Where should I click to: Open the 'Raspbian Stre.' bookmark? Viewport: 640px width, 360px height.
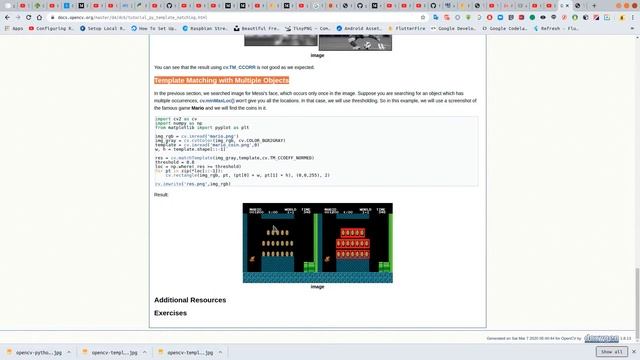pos(205,29)
